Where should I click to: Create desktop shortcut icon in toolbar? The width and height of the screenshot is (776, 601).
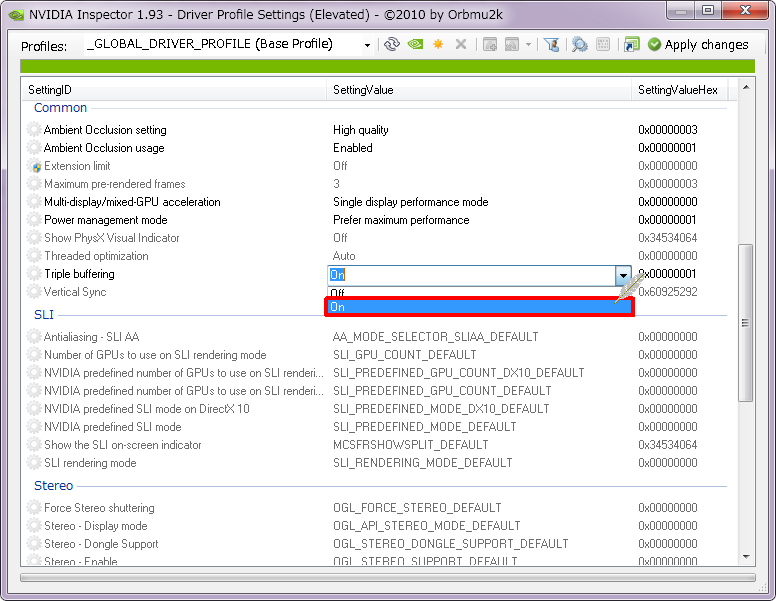(631, 45)
